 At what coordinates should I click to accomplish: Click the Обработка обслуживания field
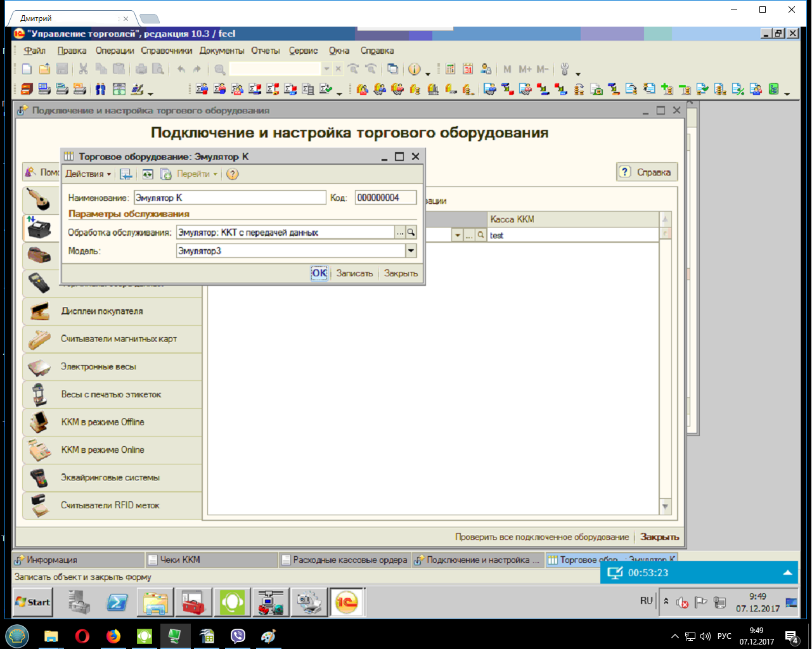[x=285, y=233]
